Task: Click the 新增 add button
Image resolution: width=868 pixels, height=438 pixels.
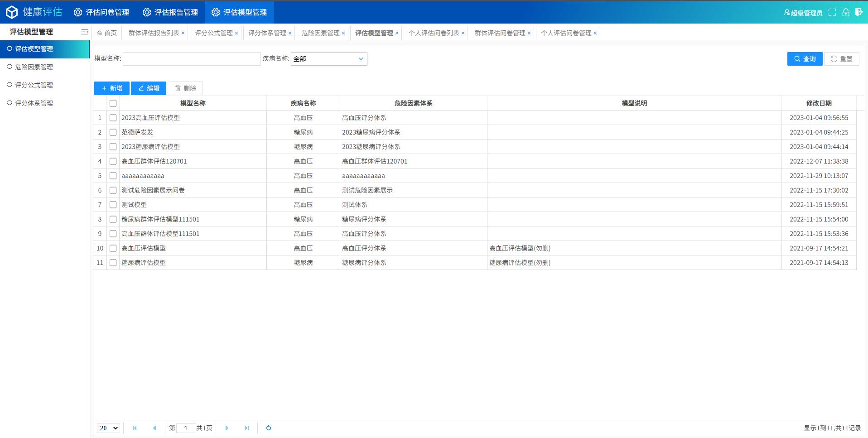Action: [x=112, y=88]
